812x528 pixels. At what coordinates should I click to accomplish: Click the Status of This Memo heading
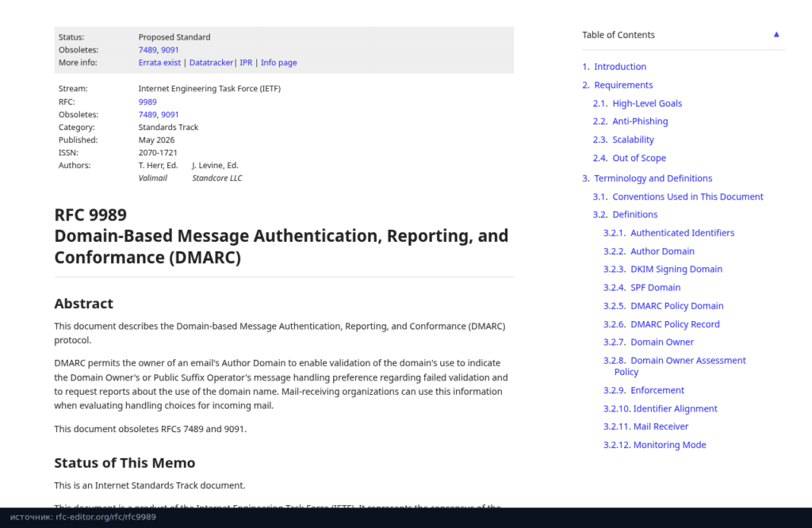pos(124,463)
